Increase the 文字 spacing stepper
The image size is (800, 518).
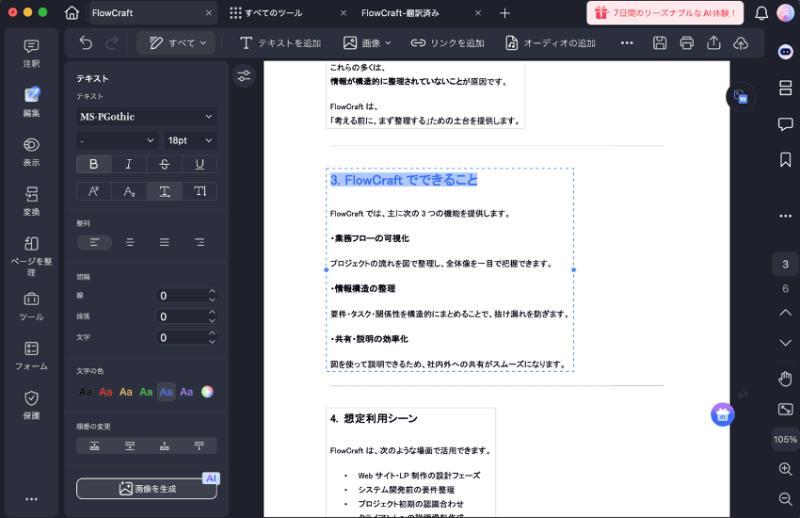[212, 333]
